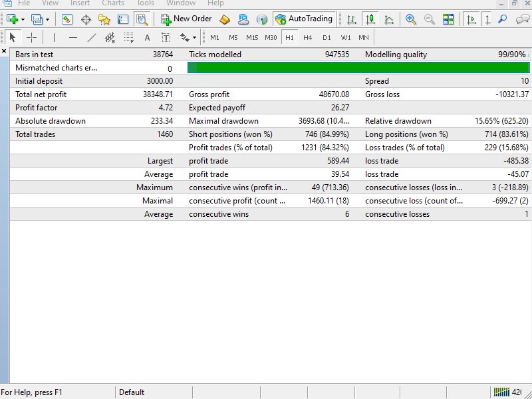The width and height of the screenshot is (532, 399).
Task: Open the cloud community icon
Action: click(x=243, y=19)
